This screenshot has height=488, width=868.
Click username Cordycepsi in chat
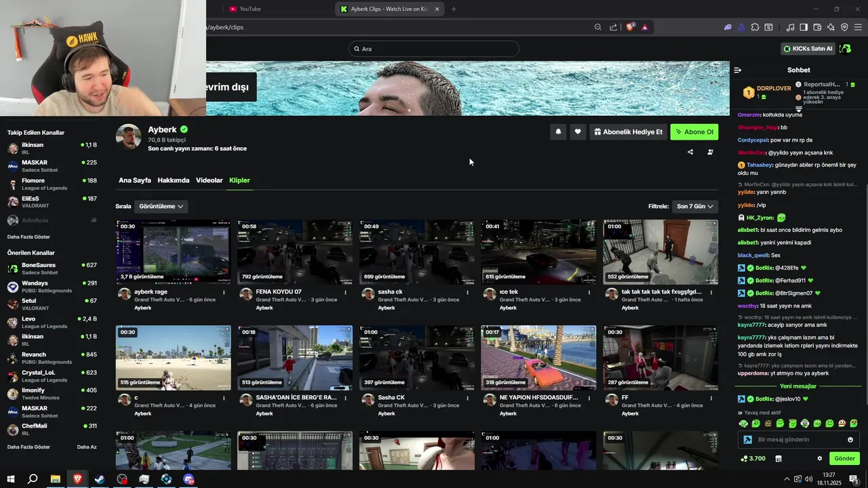pyautogui.click(x=753, y=140)
